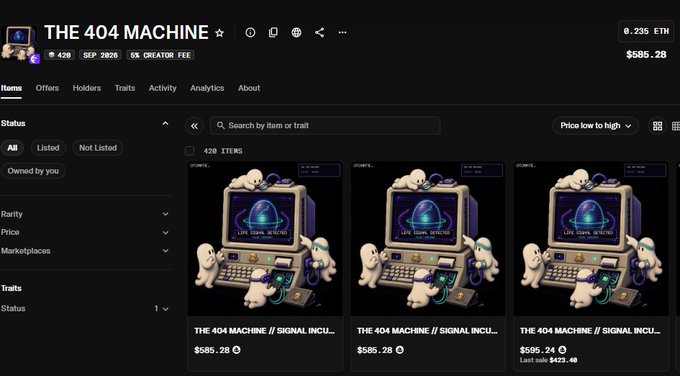Copy the collection address with the copy icon

pyautogui.click(x=273, y=33)
